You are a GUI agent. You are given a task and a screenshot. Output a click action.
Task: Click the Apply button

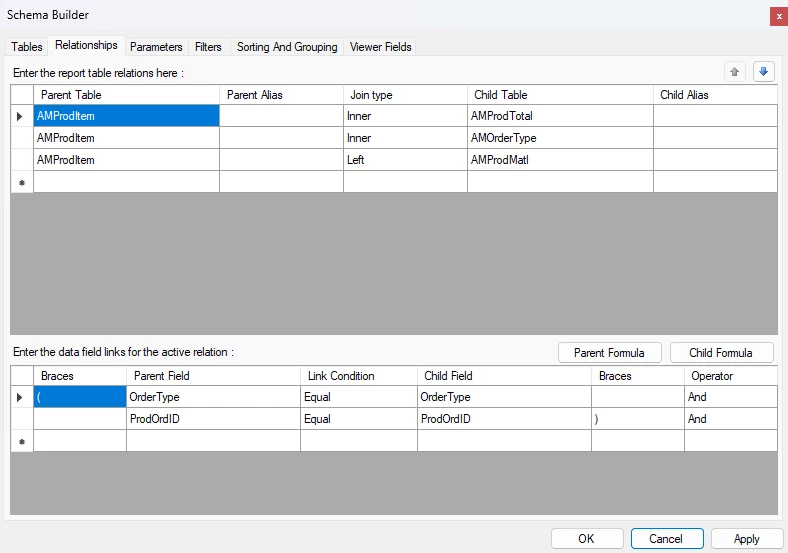click(x=747, y=539)
